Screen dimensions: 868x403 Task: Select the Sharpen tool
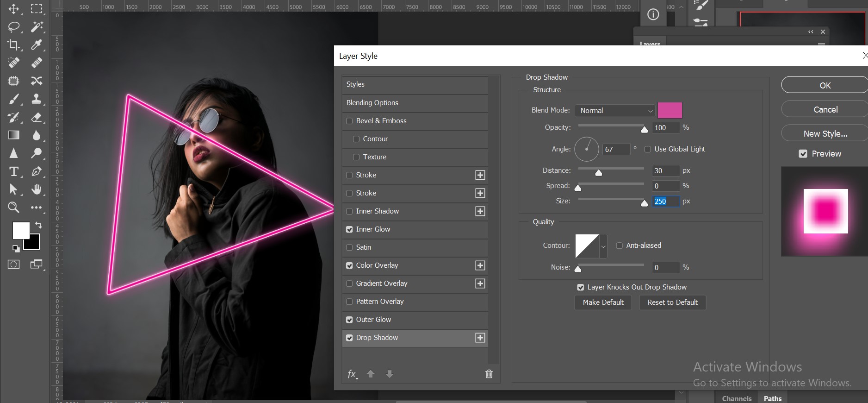tap(13, 153)
